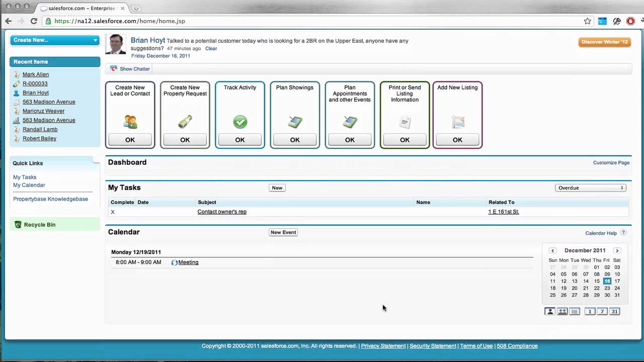Screen dimensions: 644x362
Task: Click the Plan Appointments and other Events icon
Action: click(350, 122)
